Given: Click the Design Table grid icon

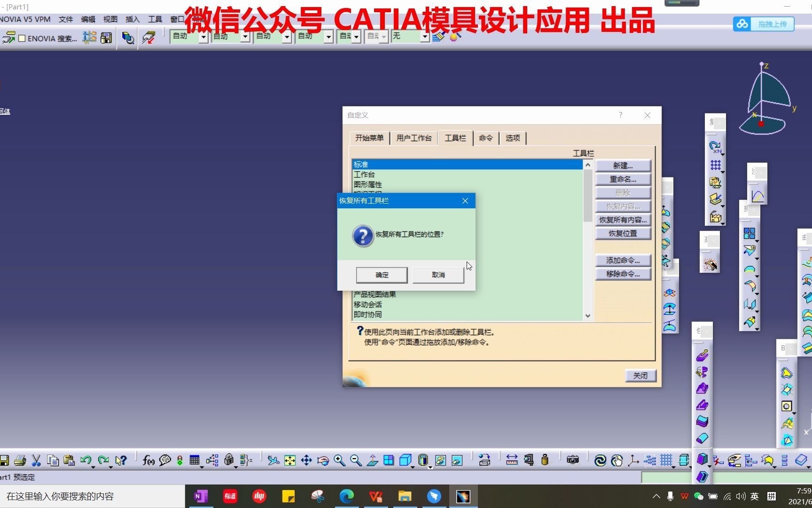Looking at the screenshot, I should coord(195,460).
